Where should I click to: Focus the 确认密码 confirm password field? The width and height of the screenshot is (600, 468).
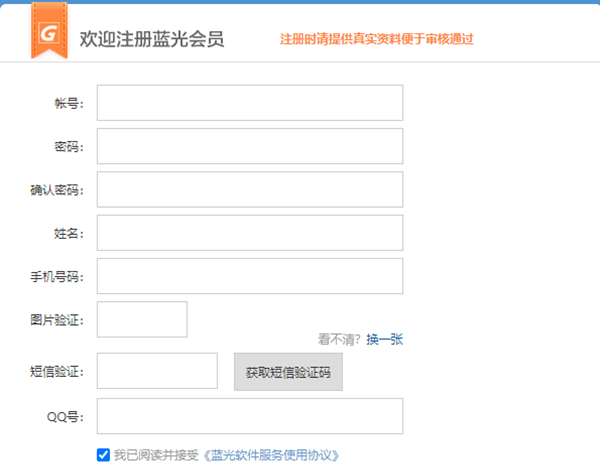pos(250,189)
